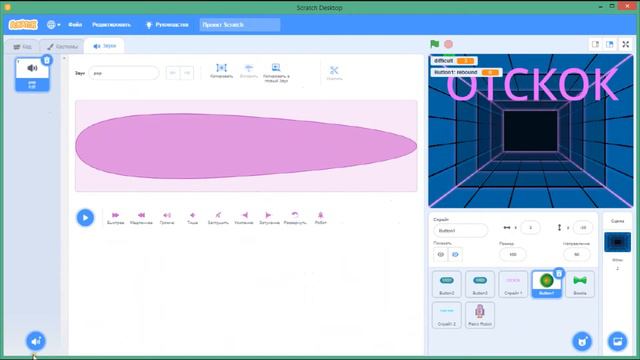Click the red stop button above the stage

(448, 44)
